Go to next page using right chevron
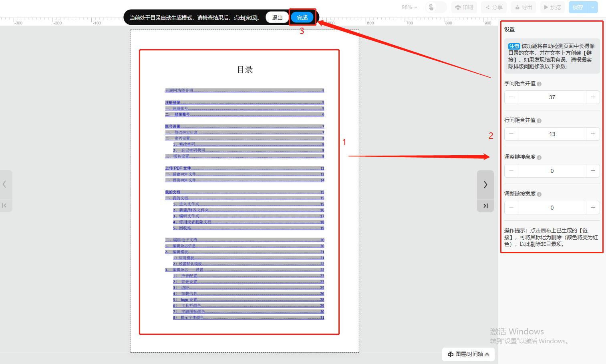This screenshot has height=364, width=606. tap(485, 184)
